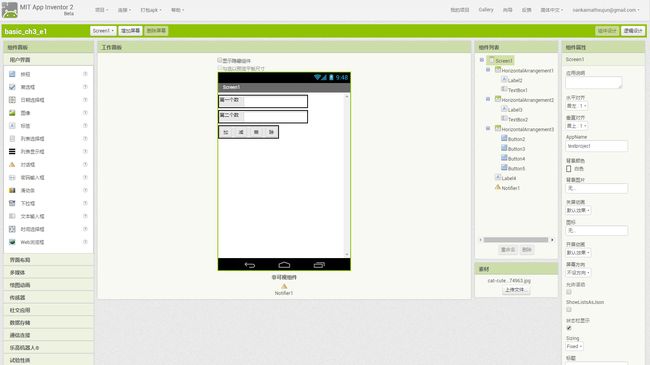Open the close screen animation (关屏动画) dropdown

[x=578, y=210]
